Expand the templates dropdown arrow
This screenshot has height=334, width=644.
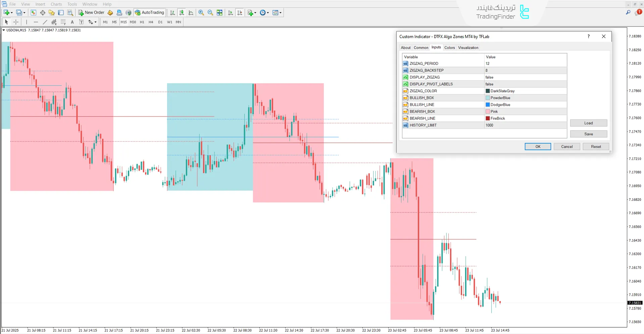pyautogui.click(x=281, y=13)
